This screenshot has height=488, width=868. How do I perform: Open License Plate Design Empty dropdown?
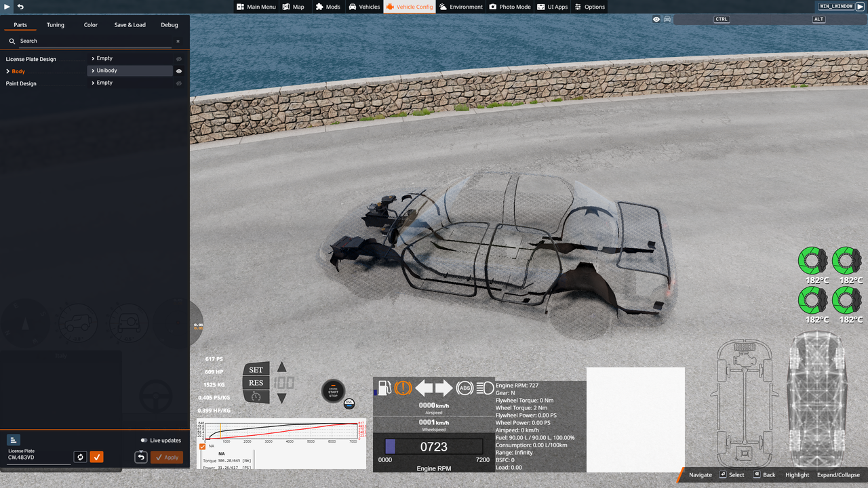tap(130, 58)
